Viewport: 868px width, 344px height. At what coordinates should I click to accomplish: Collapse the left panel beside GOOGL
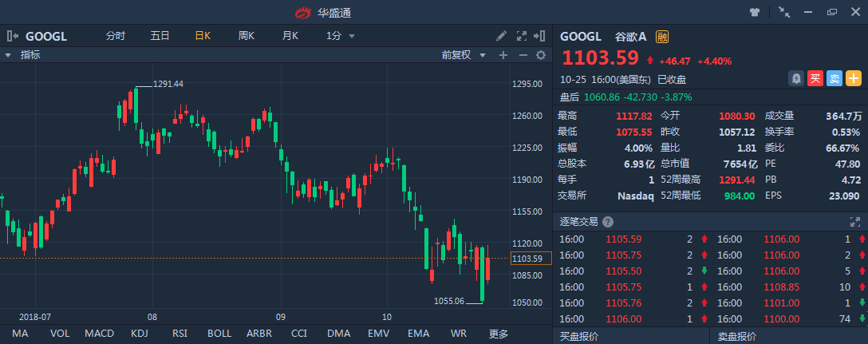[13, 37]
